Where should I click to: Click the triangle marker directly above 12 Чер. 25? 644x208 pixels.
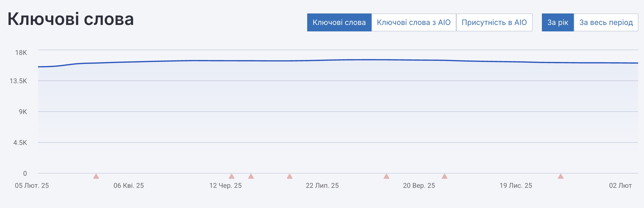click(x=231, y=176)
